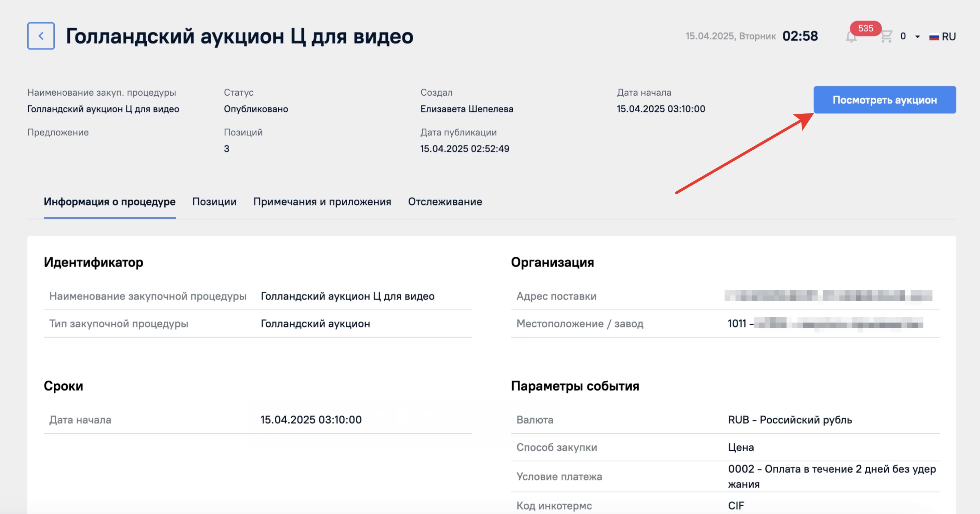Screen dimensions: 980x514
Task: Click the page title Голландский аукцион
Action: (x=239, y=36)
